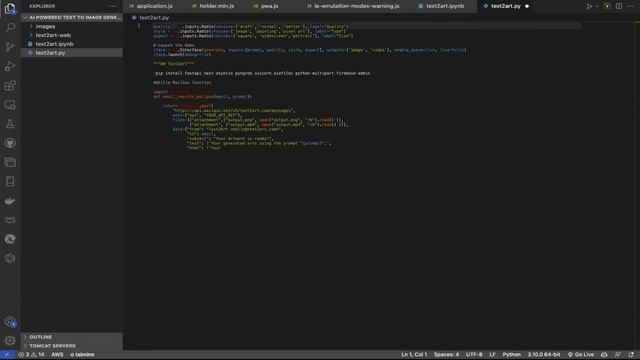The height and width of the screenshot is (360, 640).
Task: Open editor More Actions ellipsis
Action: pyautogui.click(x=631, y=6)
